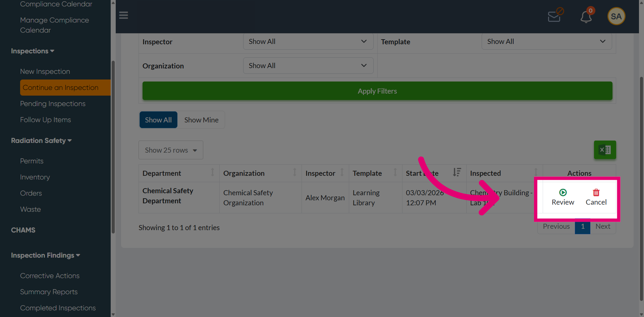Sort by the Inspected column header
Image resolution: width=644 pixels, height=317 pixels.
(x=504, y=173)
